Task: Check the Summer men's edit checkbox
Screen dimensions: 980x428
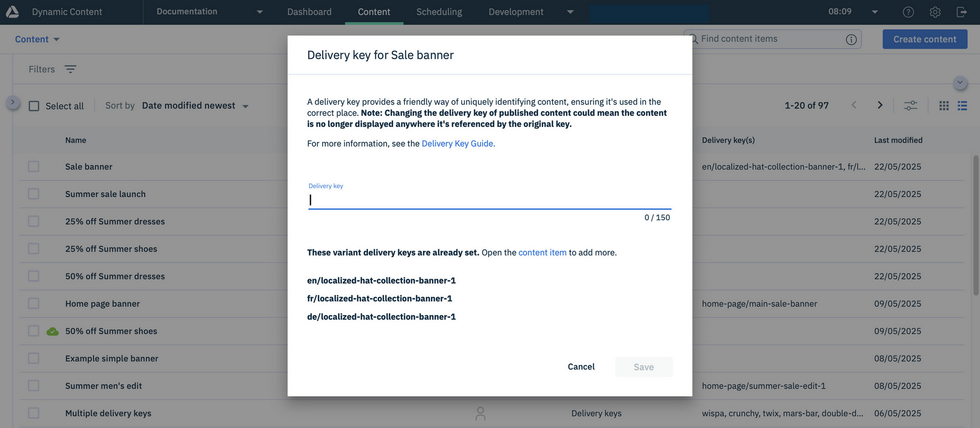Action: pyautogui.click(x=34, y=386)
